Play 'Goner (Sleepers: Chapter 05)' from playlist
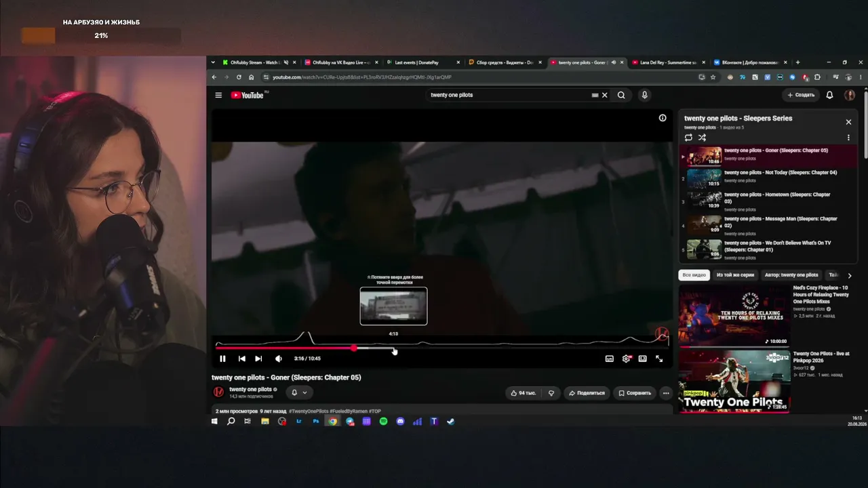This screenshot has width=868, height=488. 768,157
